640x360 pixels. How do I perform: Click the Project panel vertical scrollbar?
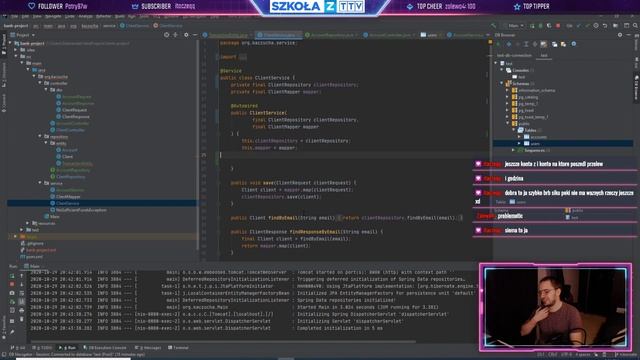point(198,145)
